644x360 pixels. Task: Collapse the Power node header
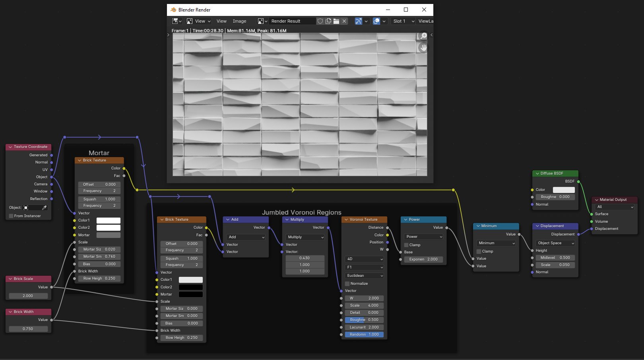tap(405, 220)
